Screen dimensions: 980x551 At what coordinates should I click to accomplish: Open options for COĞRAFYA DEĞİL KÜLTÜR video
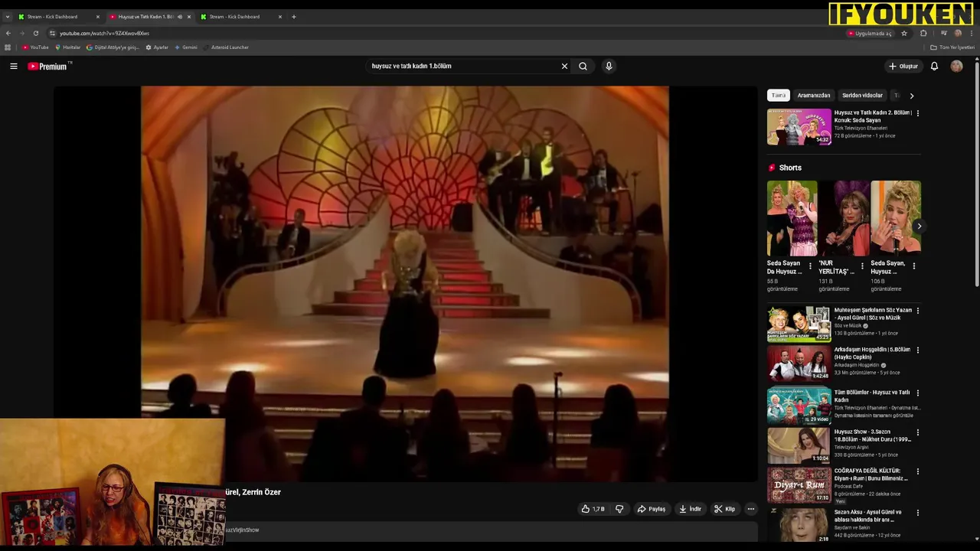pyautogui.click(x=918, y=471)
